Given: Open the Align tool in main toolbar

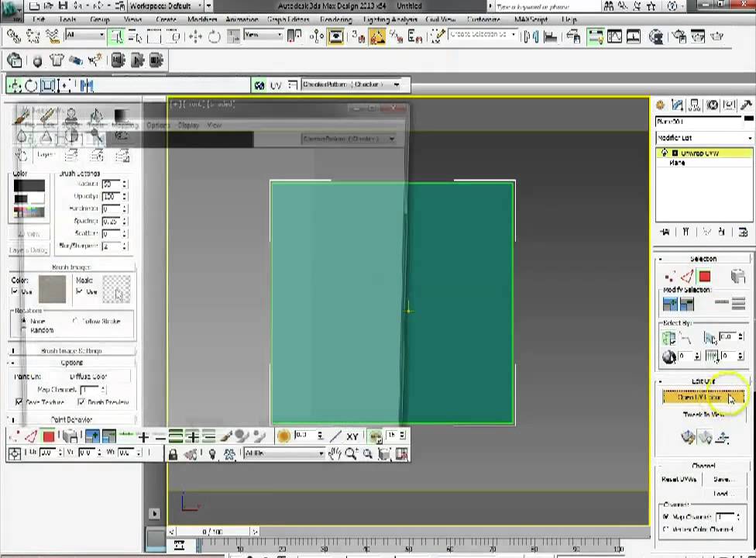Looking at the screenshot, I should click(550, 36).
